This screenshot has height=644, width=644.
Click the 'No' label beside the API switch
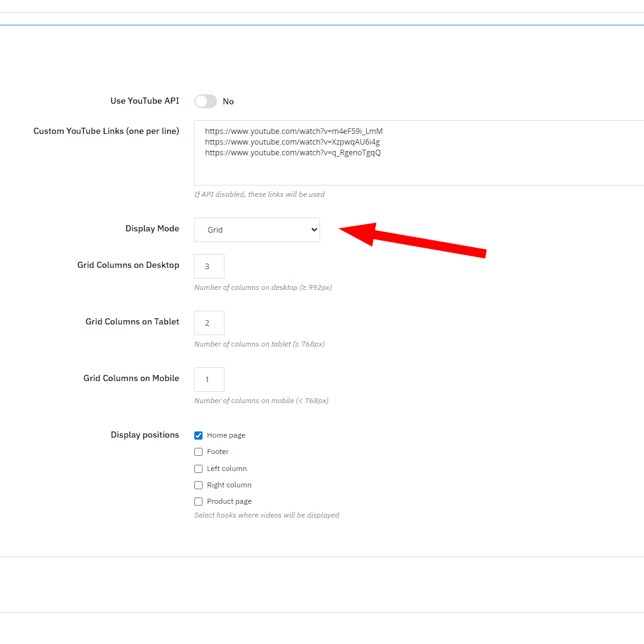[x=228, y=101]
